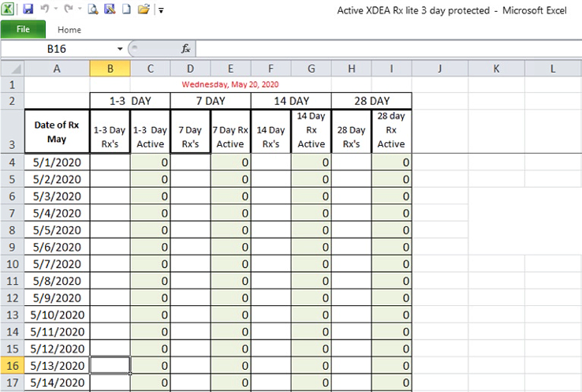The image size is (582, 392).
Task: Select column K header
Action: [496, 69]
